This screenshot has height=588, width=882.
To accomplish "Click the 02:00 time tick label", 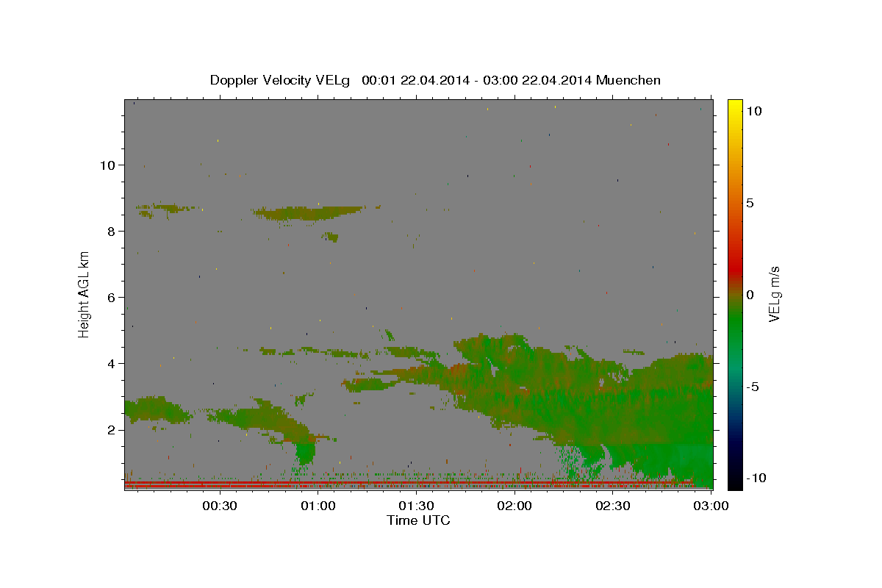I will (x=514, y=506).
